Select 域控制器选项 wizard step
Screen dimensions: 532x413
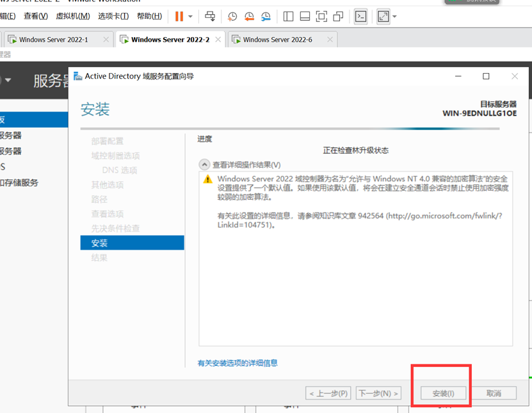coord(115,156)
